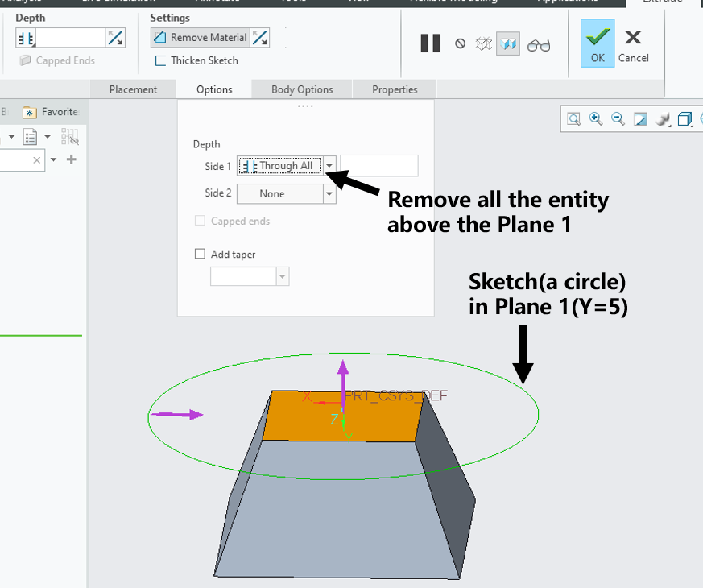This screenshot has width=703, height=588.
Task: Pause the Extrude feature creation
Action: pyautogui.click(x=430, y=43)
